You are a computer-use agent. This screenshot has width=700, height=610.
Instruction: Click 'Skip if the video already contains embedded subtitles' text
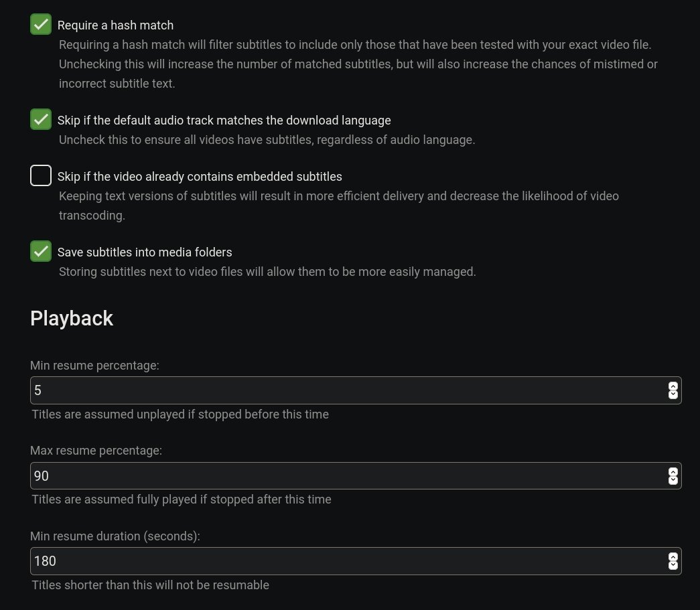[200, 177]
